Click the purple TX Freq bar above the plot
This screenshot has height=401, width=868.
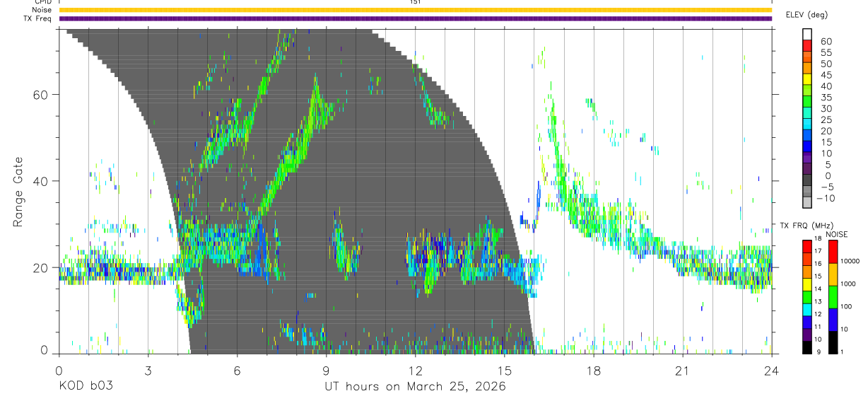point(415,18)
